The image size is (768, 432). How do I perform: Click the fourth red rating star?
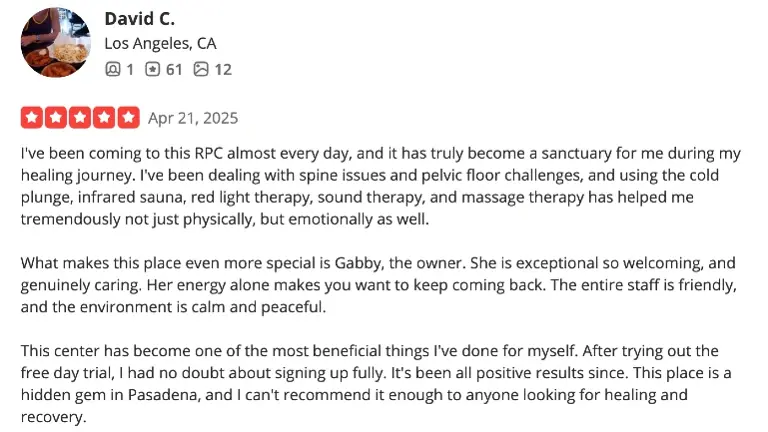104,118
